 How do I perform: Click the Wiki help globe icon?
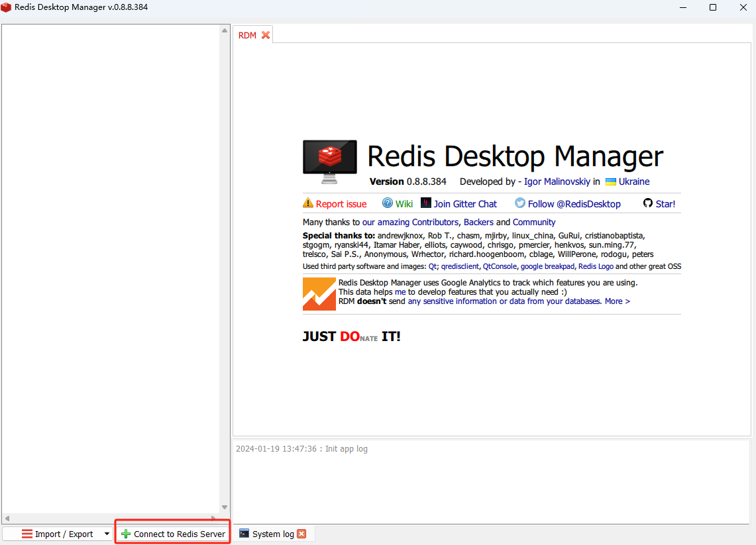[388, 203]
